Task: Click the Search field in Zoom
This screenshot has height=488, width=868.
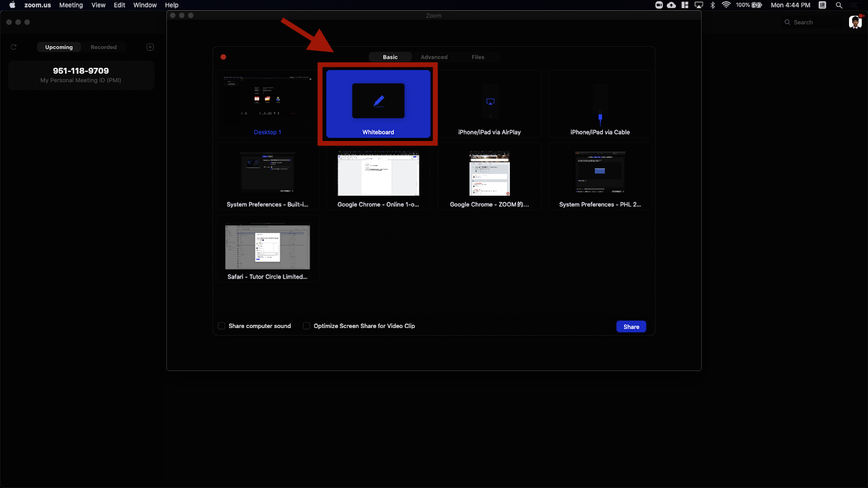Action: click(x=811, y=22)
